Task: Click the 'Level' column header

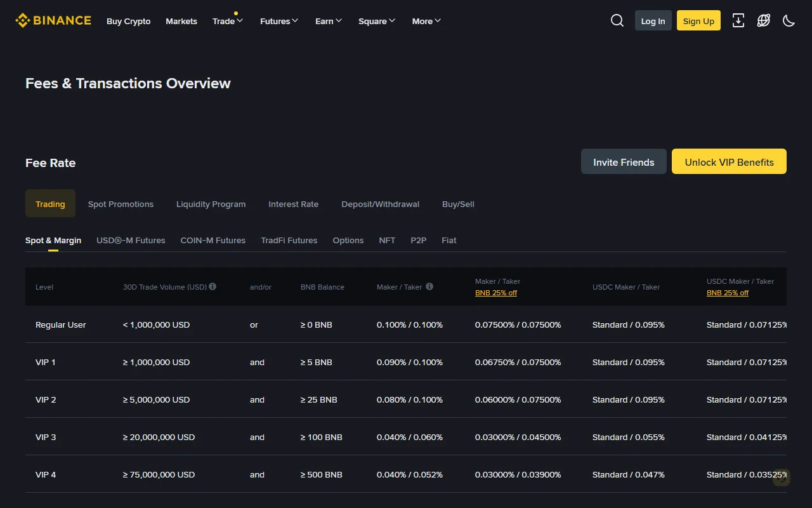Action: point(44,287)
